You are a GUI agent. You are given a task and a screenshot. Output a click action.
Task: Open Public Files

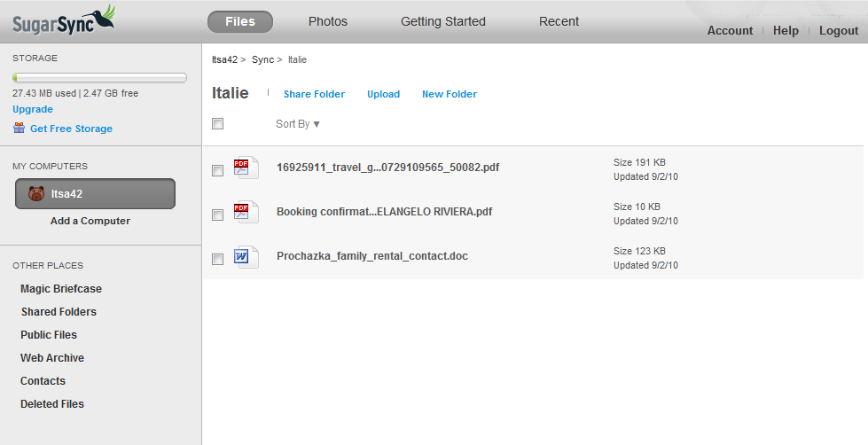(49, 335)
